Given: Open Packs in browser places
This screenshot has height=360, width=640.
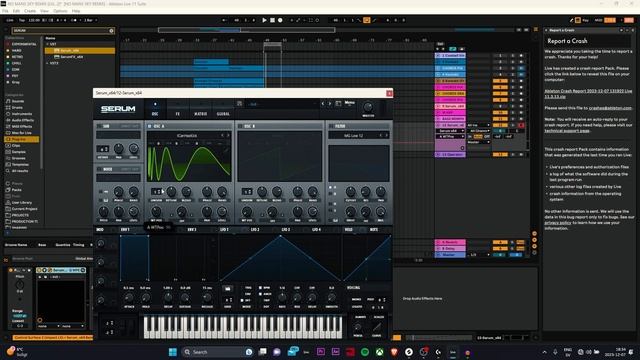Looking at the screenshot, I should pos(16,190).
